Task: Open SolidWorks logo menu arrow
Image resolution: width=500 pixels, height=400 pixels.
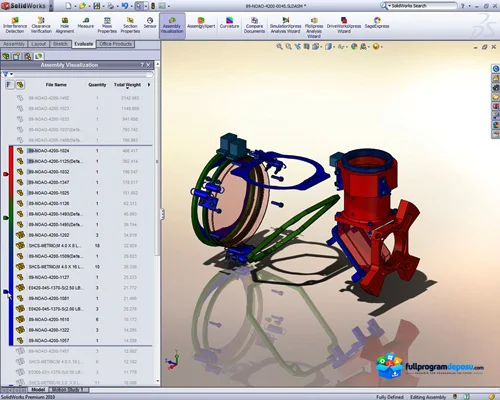Action: click(51, 6)
